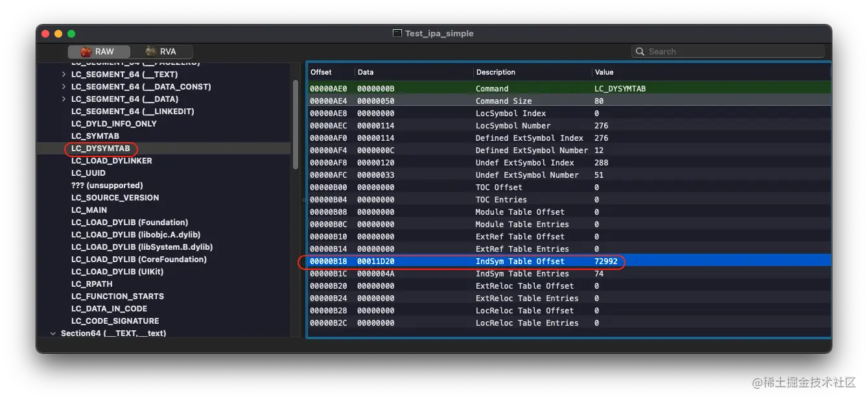Select LocReloc Table Offset row
868x401 pixels.
pos(569,310)
